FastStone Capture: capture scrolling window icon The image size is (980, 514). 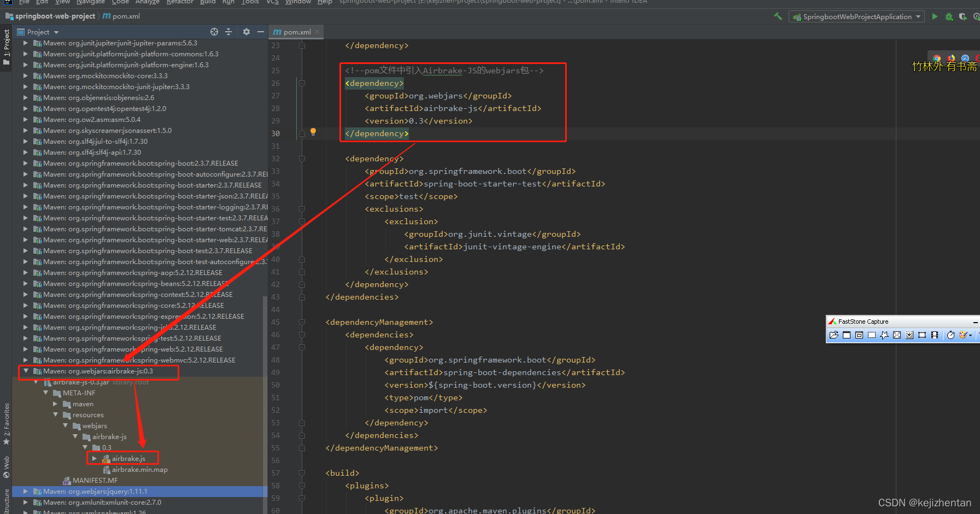[x=909, y=335]
